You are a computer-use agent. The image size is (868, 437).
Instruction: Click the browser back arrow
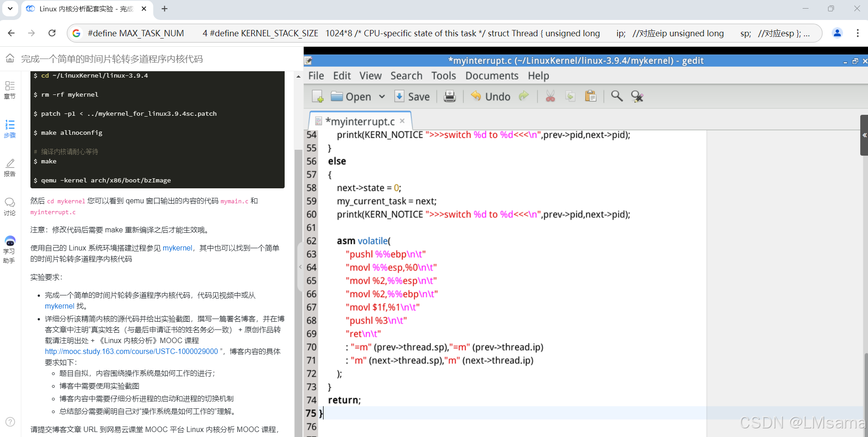[11, 33]
